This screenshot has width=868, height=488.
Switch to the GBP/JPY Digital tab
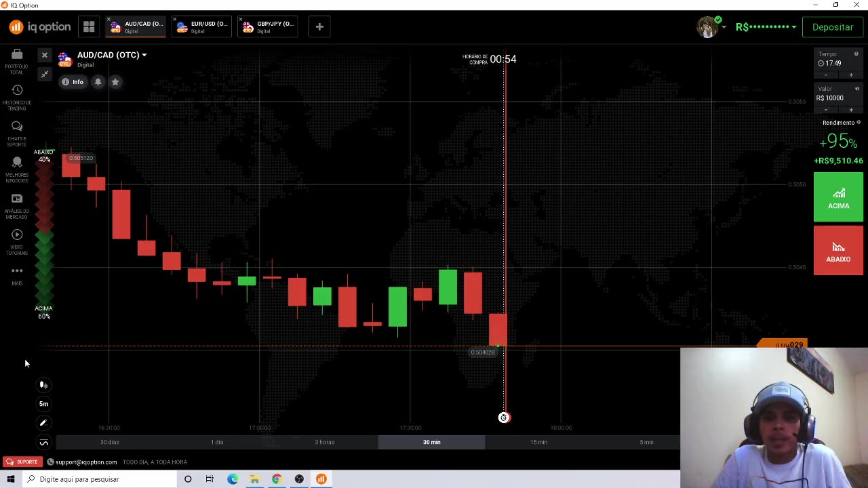(x=269, y=27)
